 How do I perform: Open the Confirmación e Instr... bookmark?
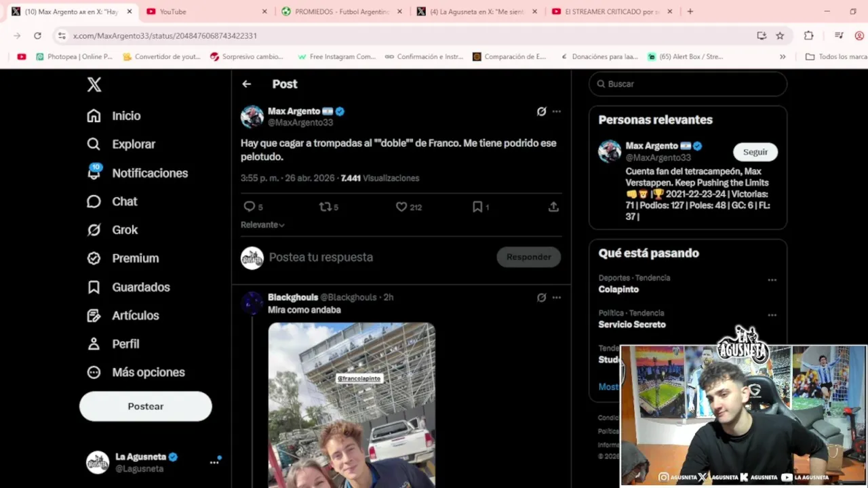424,57
